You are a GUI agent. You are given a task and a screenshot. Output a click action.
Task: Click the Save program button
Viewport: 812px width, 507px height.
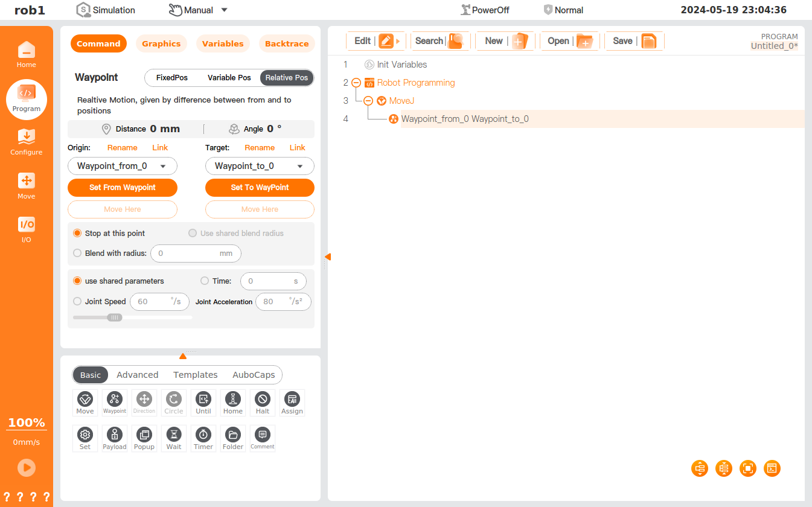coord(634,41)
